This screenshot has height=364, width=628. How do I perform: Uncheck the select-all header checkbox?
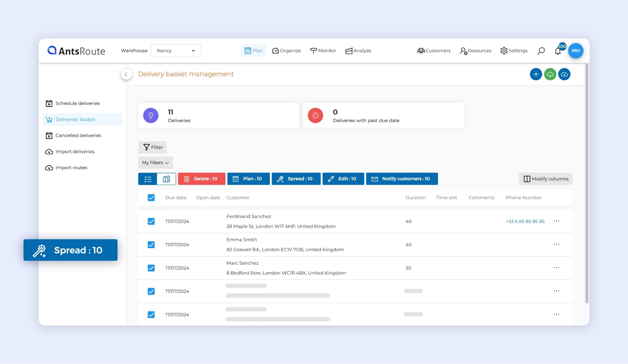pos(151,198)
